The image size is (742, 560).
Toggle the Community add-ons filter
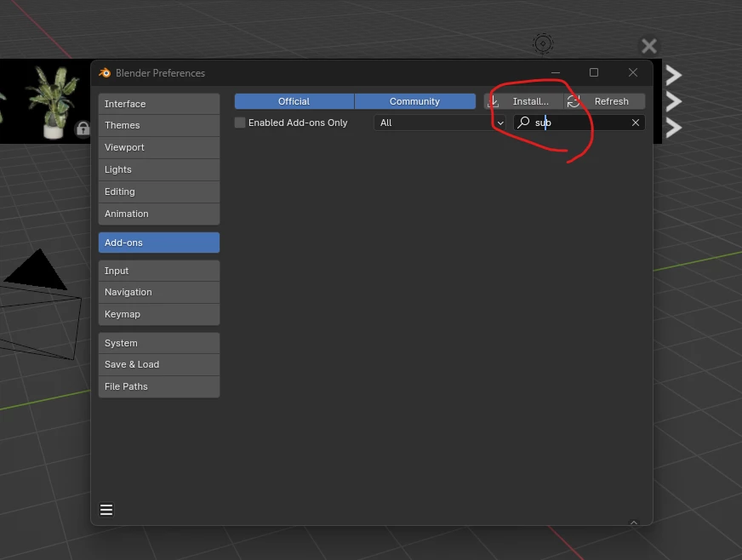(x=415, y=101)
